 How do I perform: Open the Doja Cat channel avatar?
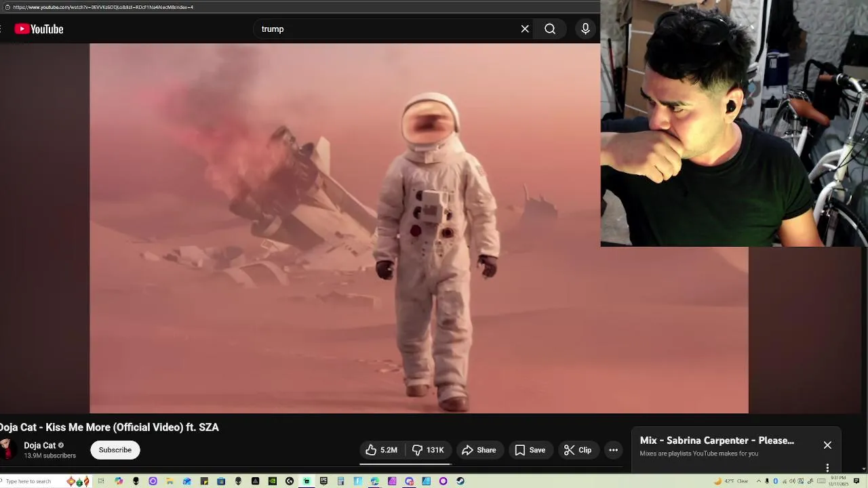(x=7, y=449)
